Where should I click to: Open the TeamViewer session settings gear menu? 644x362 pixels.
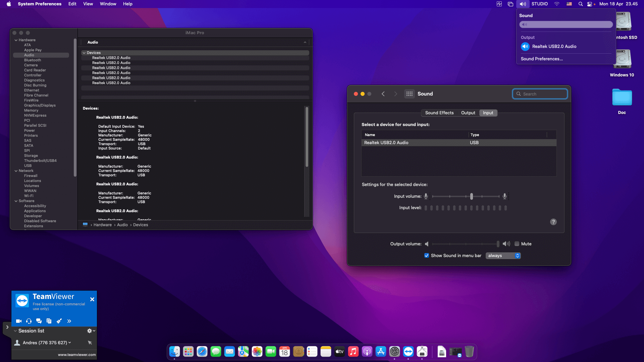pyautogui.click(x=91, y=331)
